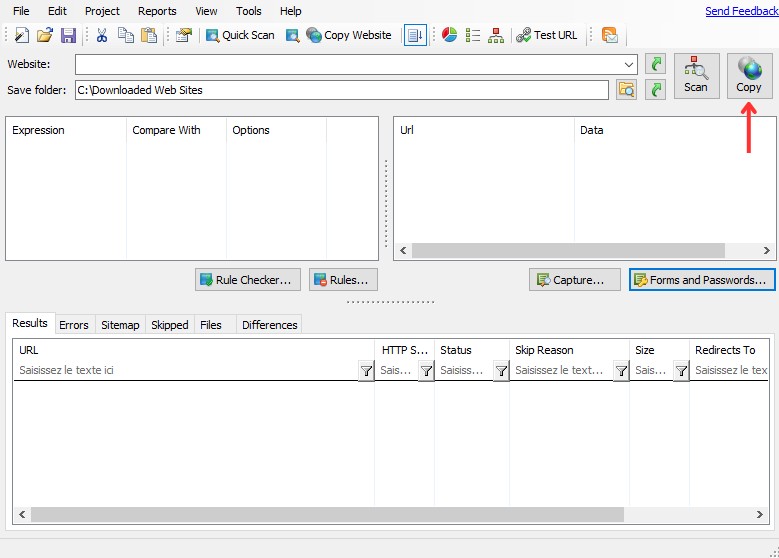Open project properties icon
Screen dimensions: 779x558
184,35
